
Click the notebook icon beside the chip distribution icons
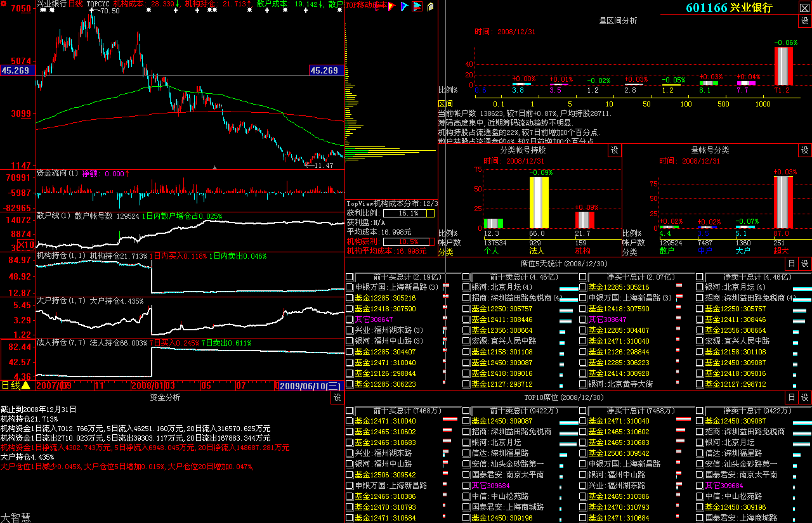click(431, 6)
